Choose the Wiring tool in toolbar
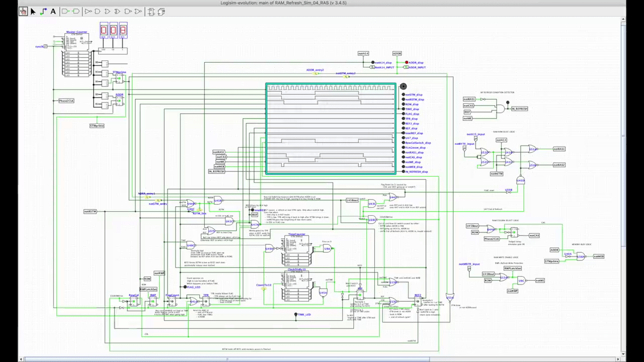The height and width of the screenshot is (362, 644). point(43,11)
